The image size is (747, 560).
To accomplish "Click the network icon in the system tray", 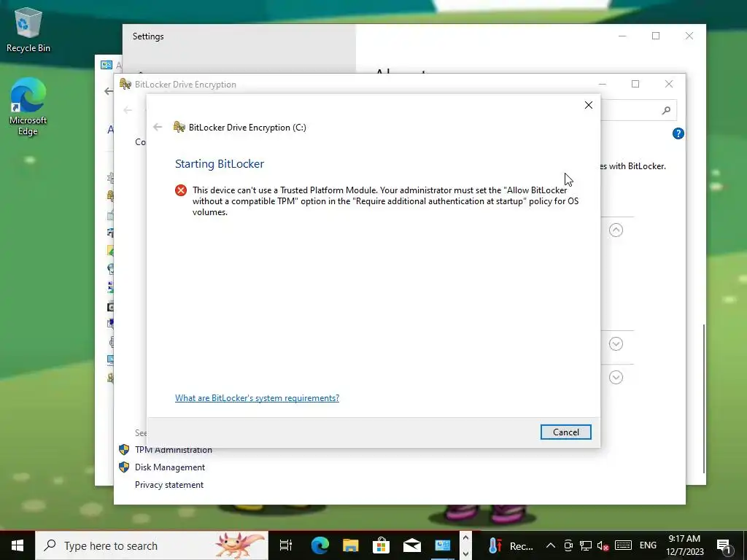I will coord(586,545).
